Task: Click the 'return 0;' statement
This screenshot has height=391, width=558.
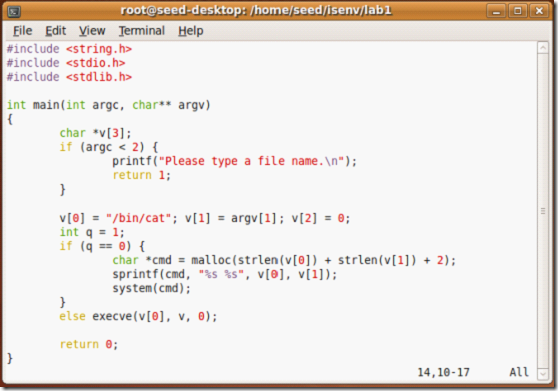Action: pos(89,344)
